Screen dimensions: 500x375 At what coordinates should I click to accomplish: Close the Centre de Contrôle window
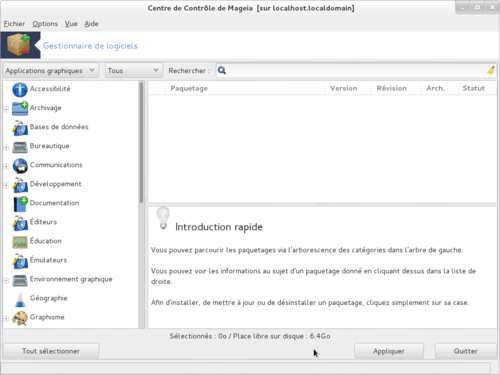pos(492,7)
